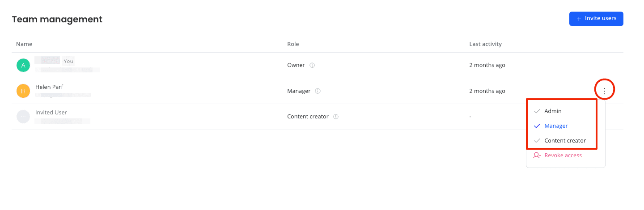Click the orange H avatar for Helen
Screen dimensions: 644x210
pyautogui.click(x=23, y=91)
